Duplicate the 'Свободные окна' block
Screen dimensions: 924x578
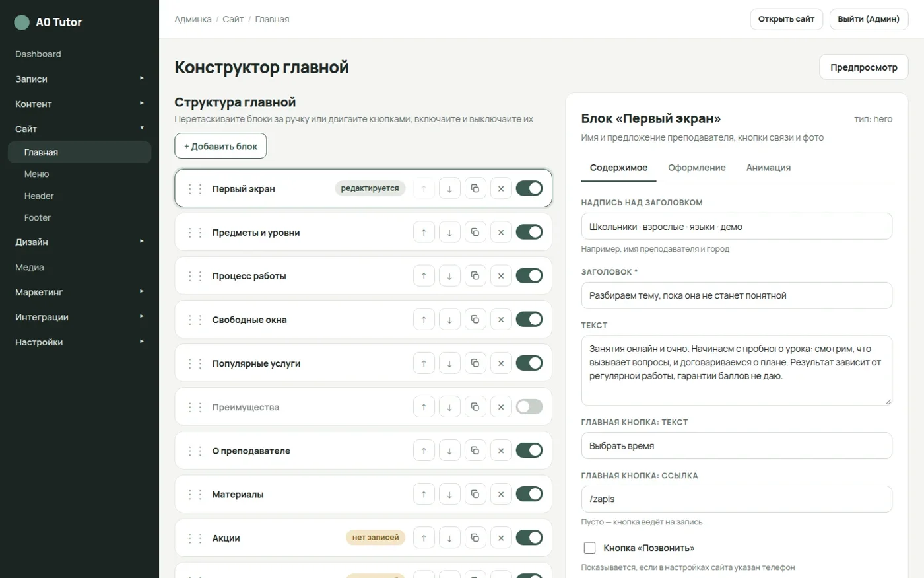[x=475, y=320]
